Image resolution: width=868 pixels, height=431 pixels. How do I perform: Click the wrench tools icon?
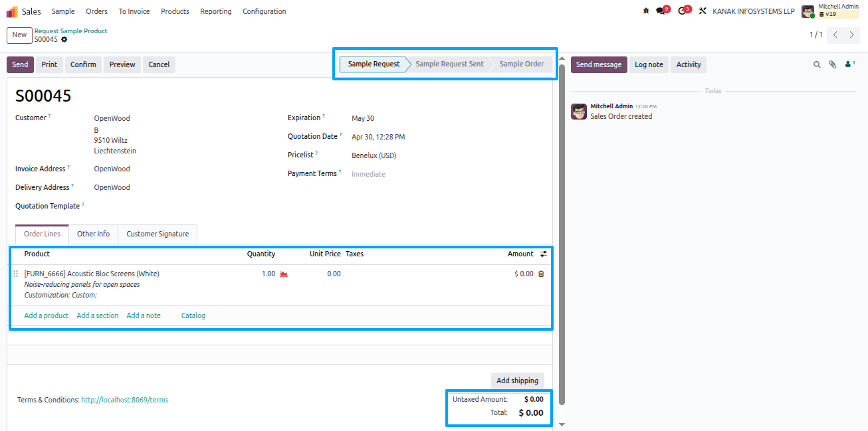[x=703, y=11]
